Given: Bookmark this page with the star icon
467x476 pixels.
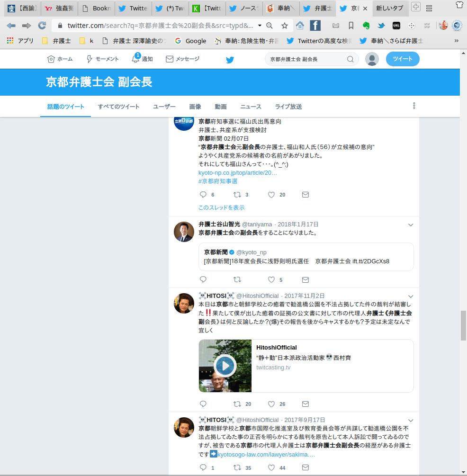Looking at the screenshot, I should [x=285, y=26].
